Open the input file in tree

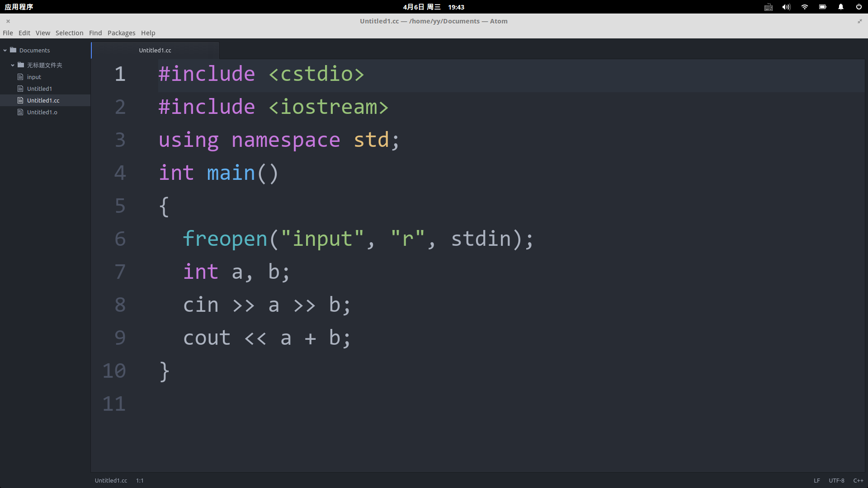click(34, 77)
